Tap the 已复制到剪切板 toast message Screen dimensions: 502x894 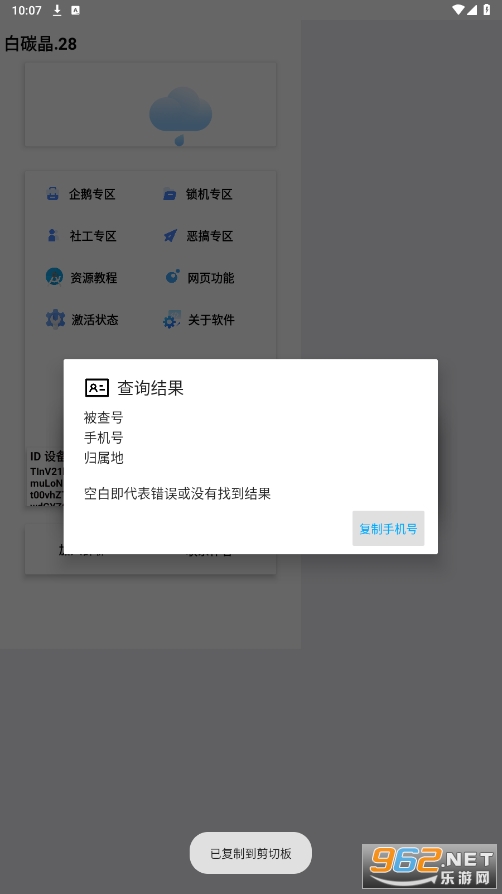[251, 853]
